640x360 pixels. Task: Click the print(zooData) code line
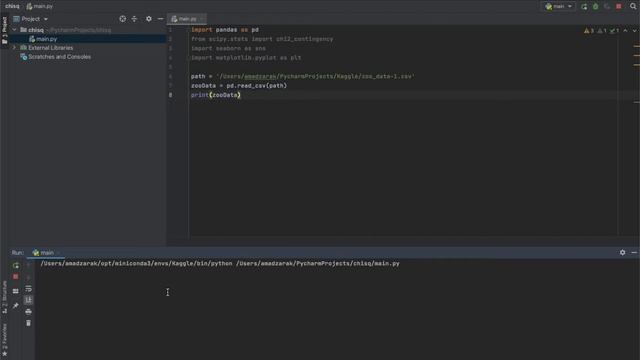(x=216, y=95)
